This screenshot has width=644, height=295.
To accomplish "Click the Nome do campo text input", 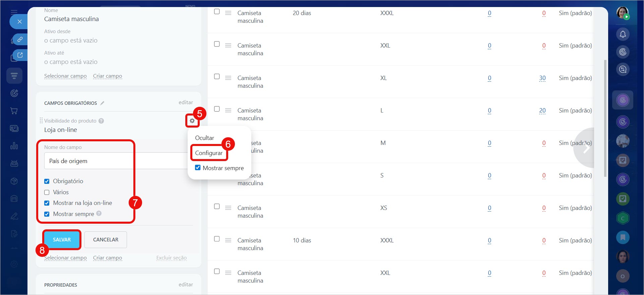I will [x=116, y=161].
